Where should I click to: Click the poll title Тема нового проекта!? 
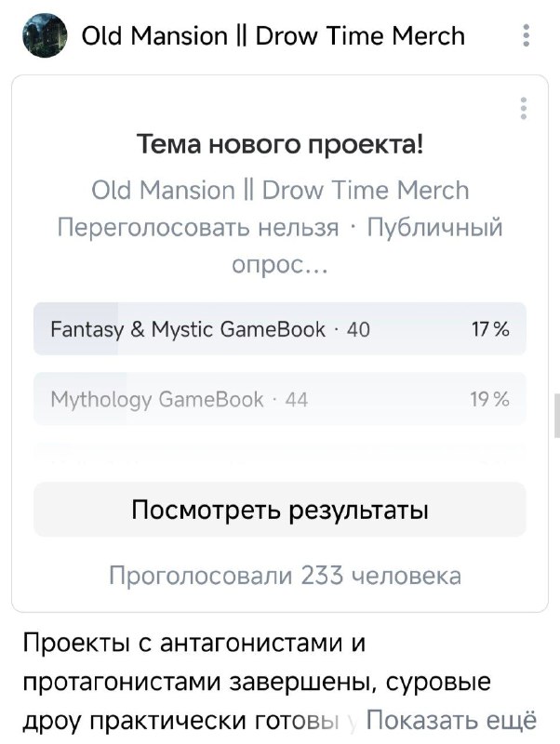[280, 144]
